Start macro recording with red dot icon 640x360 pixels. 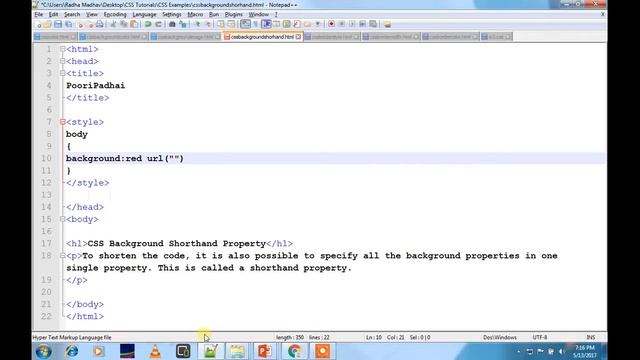point(331,24)
